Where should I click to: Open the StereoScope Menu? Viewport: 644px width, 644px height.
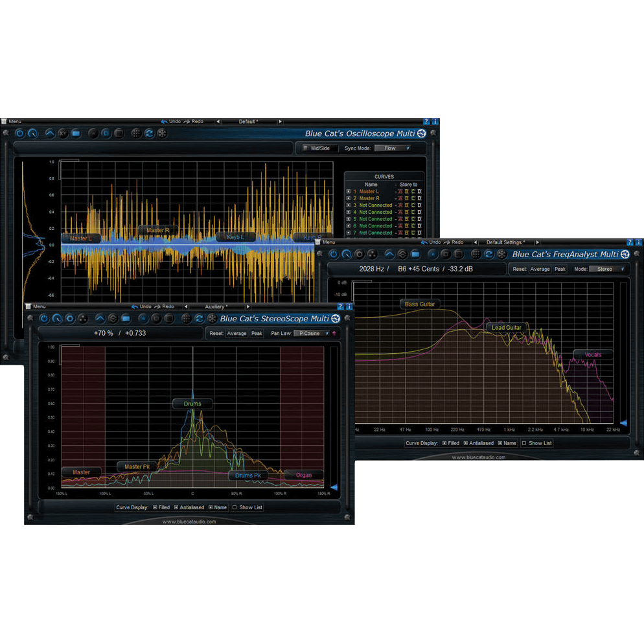click(36, 306)
